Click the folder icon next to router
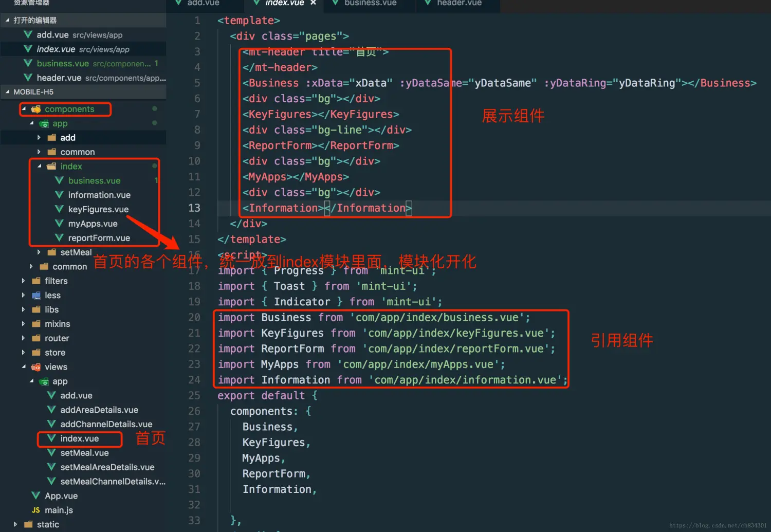Image resolution: width=771 pixels, height=532 pixels. click(36, 338)
